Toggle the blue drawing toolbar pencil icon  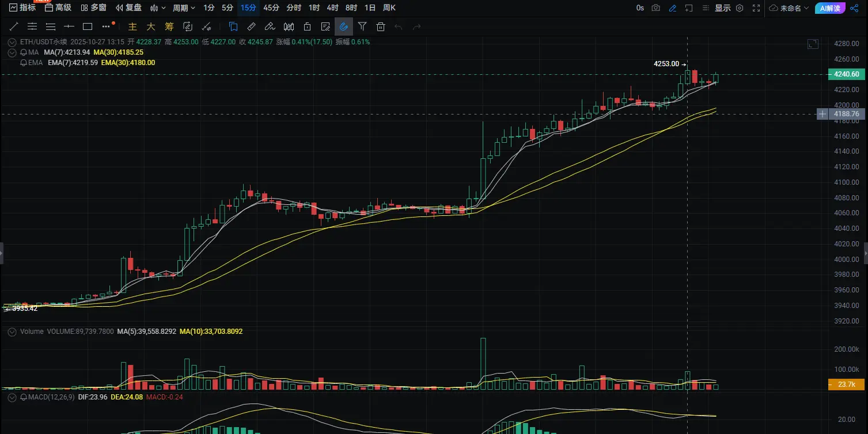pos(673,8)
